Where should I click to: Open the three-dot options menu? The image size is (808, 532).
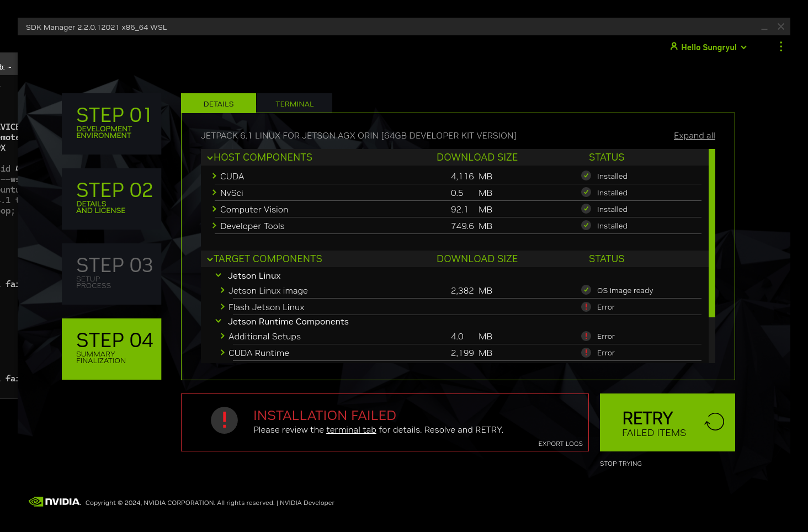(x=781, y=47)
